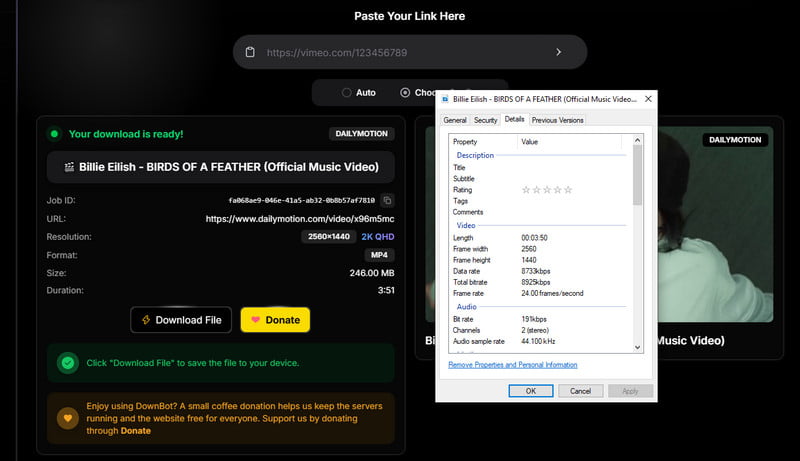Image resolution: width=800 pixels, height=461 pixels.
Task: Set the rating with the five-star control
Action: click(547, 190)
